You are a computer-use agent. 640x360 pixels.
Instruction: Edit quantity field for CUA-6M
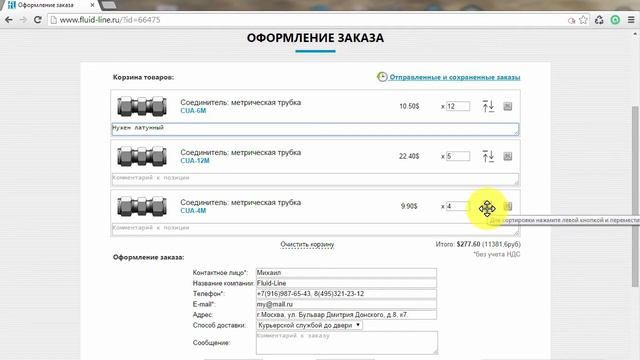(458, 106)
